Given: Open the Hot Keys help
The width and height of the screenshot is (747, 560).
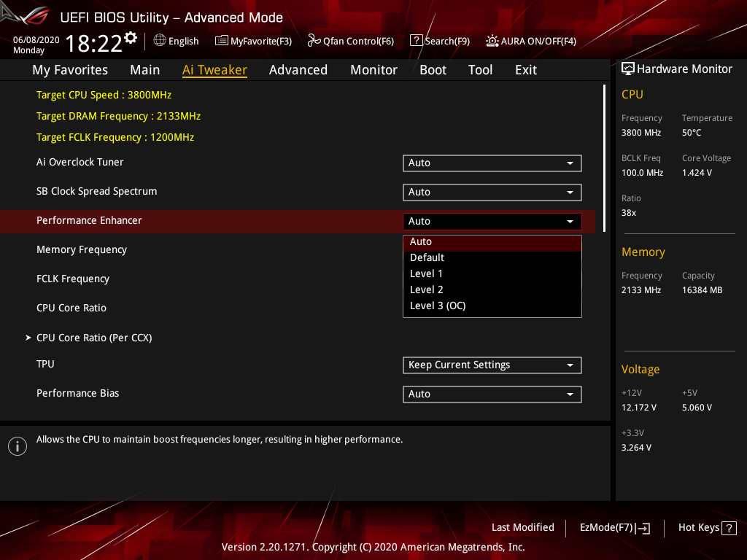Looking at the screenshot, I should click(708, 528).
